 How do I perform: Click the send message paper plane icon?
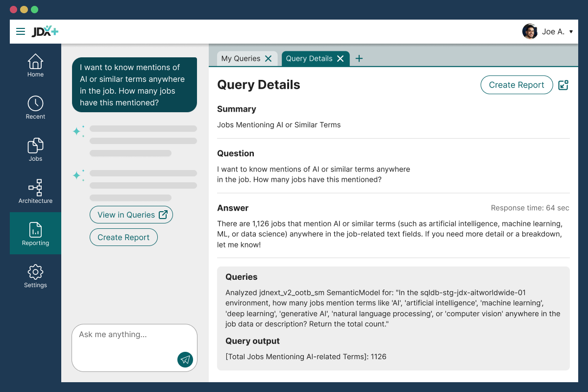tap(185, 359)
